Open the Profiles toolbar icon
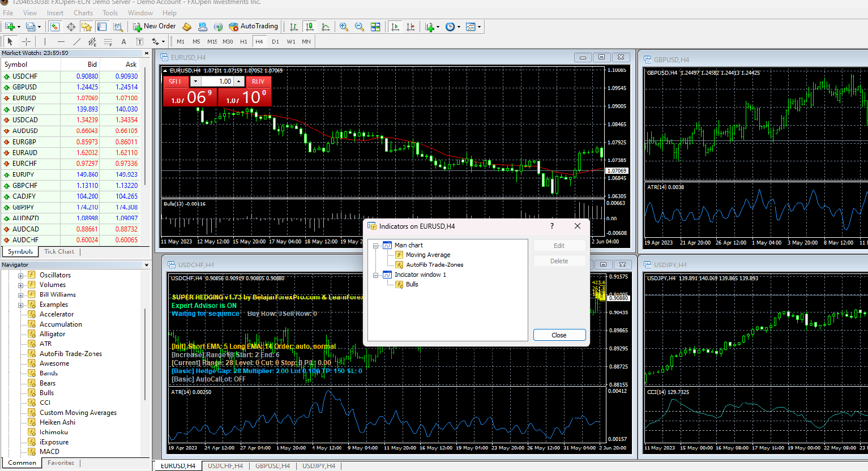868x471 pixels. [x=31, y=27]
